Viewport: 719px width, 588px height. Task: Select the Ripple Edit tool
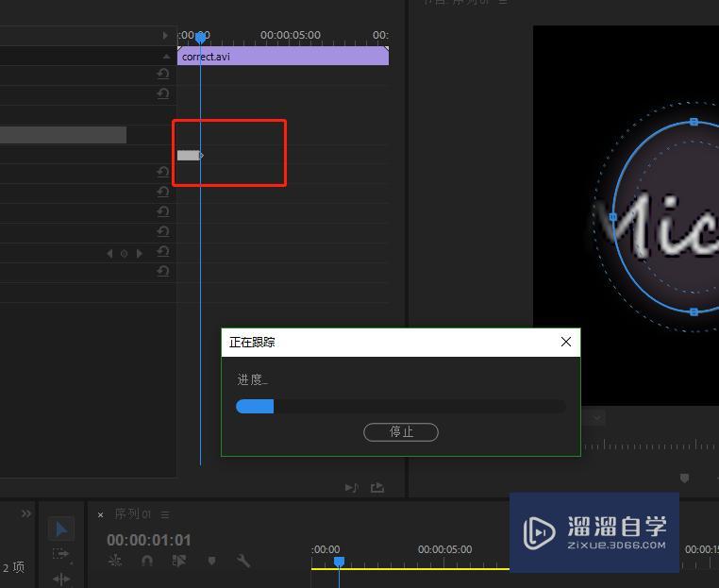point(61,579)
